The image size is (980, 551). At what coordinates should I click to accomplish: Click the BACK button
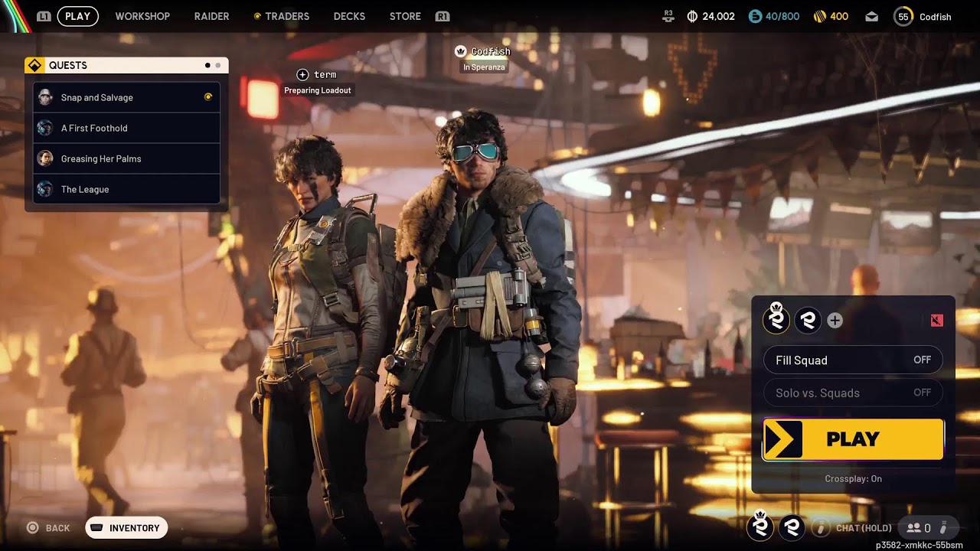48,528
